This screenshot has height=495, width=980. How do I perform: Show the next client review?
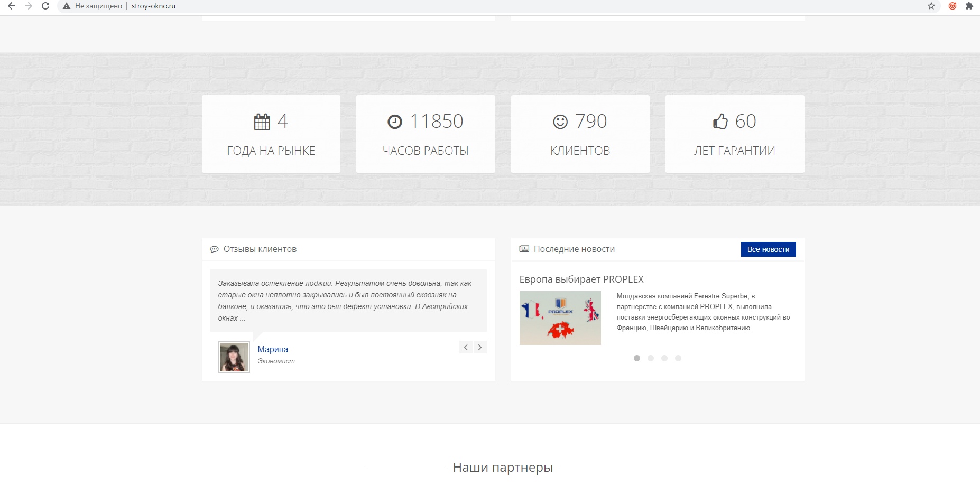pyautogui.click(x=480, y=347)
